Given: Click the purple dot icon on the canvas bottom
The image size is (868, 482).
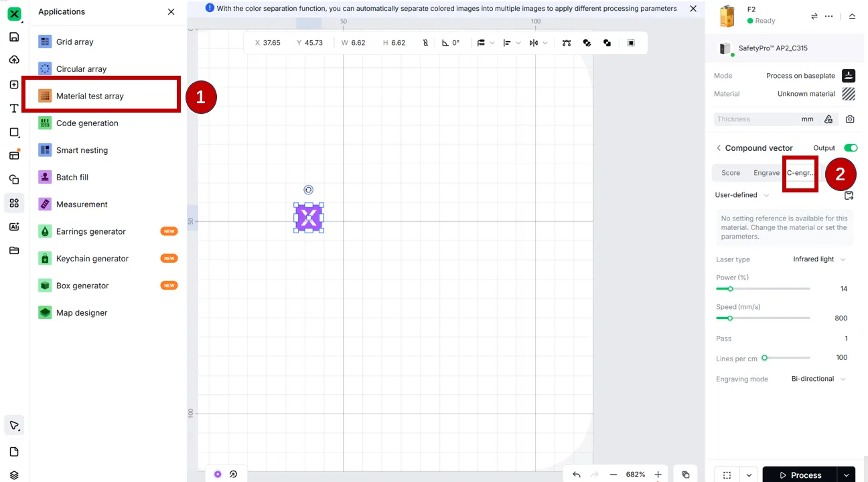Looking at the screenshot, I should [218, 474].
